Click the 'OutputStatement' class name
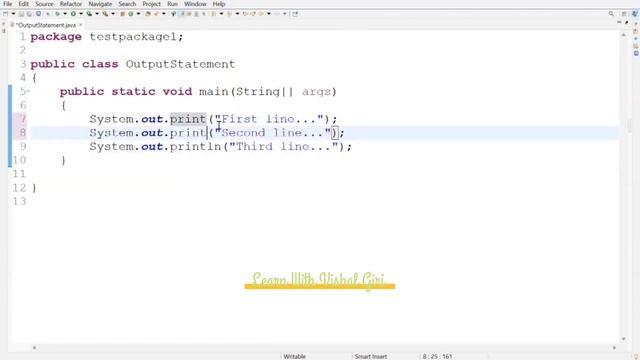 (180, 64)
